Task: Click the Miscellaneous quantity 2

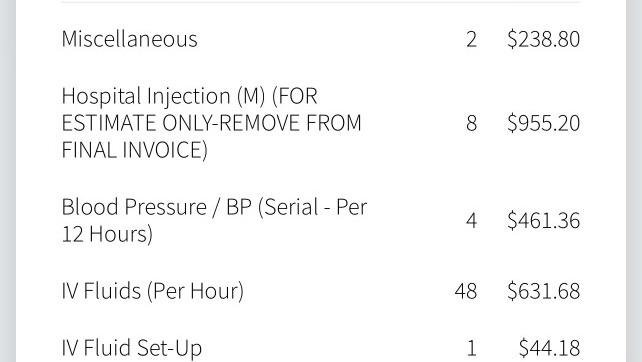Action: tap(472, 40)
